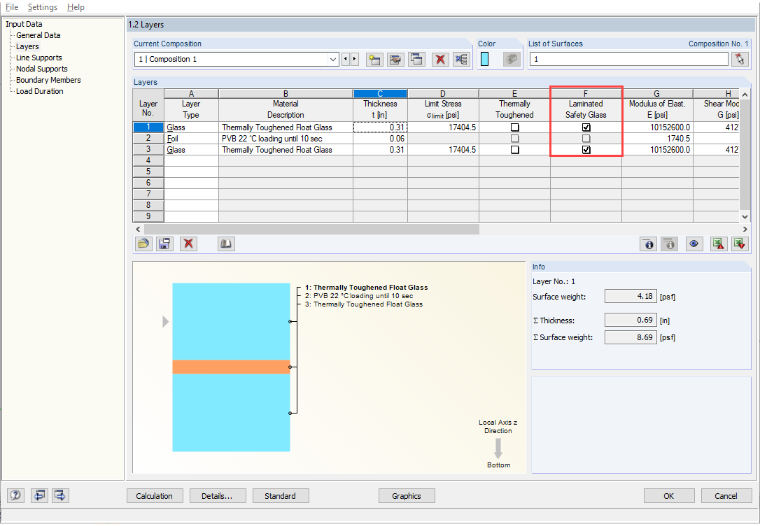
Task: Click the help question mark button
Action: (x=16, y=495)
